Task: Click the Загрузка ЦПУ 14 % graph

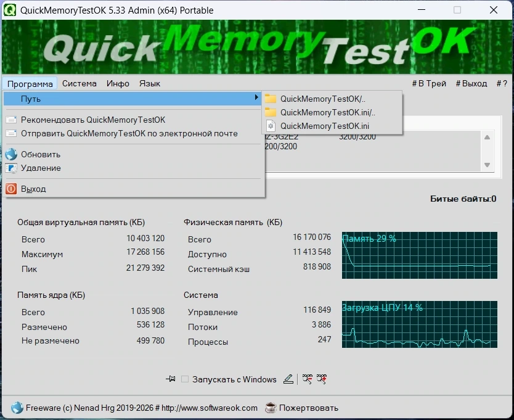Action: pos(420,324)
